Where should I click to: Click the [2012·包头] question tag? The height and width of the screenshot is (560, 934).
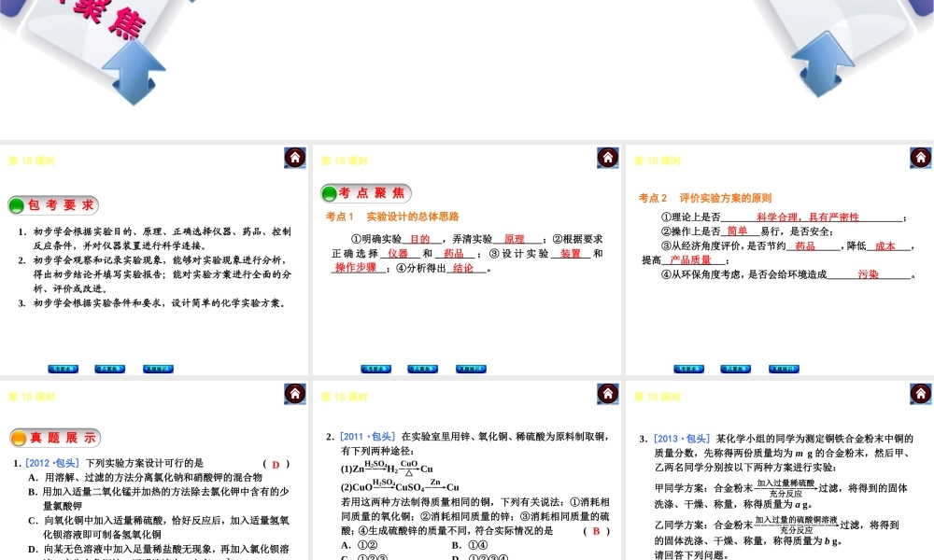52,463
